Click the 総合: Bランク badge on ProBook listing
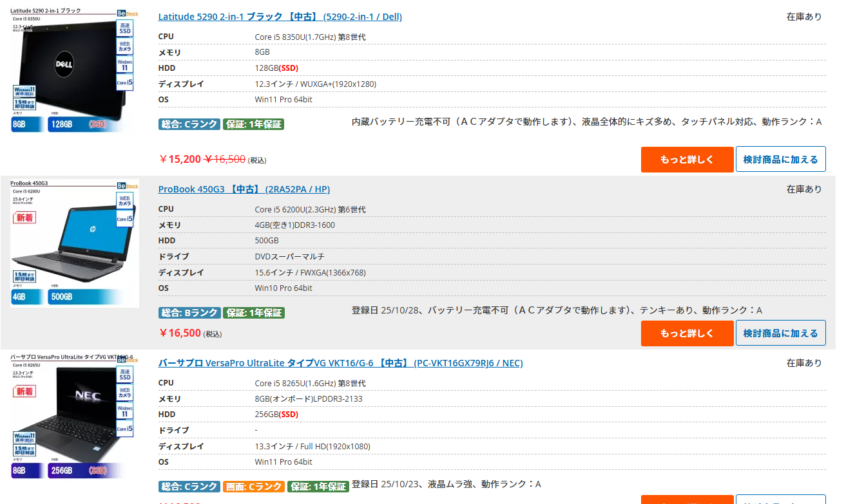The height and width of the screenshot is (504, 855). click(x=189, y=313)
